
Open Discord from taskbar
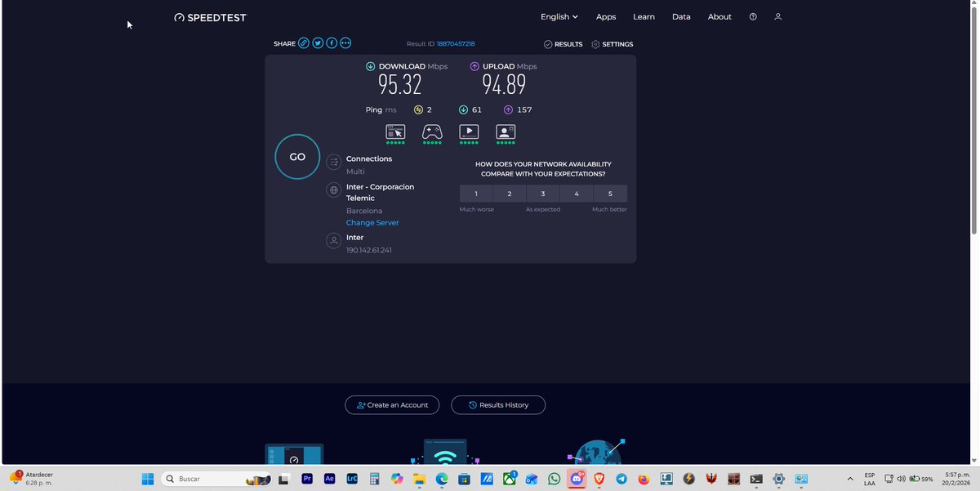pos(577,479)
